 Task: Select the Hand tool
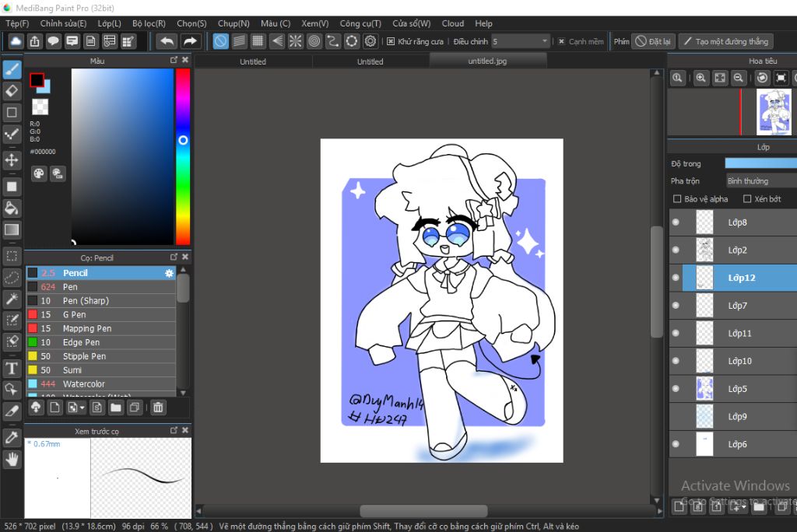pyautogui.click(x=12, y=460)
